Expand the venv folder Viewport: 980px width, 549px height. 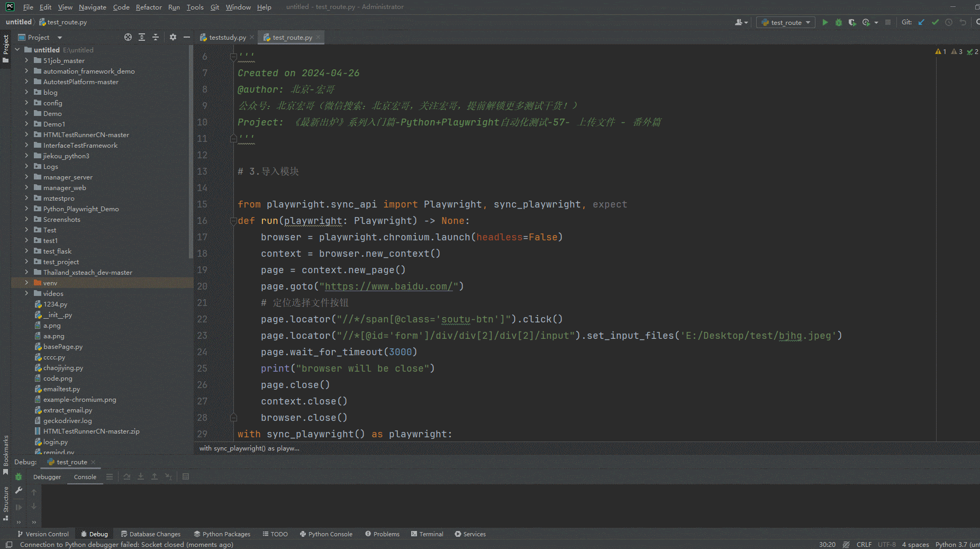pyautogui.click(x=26, y=283)
